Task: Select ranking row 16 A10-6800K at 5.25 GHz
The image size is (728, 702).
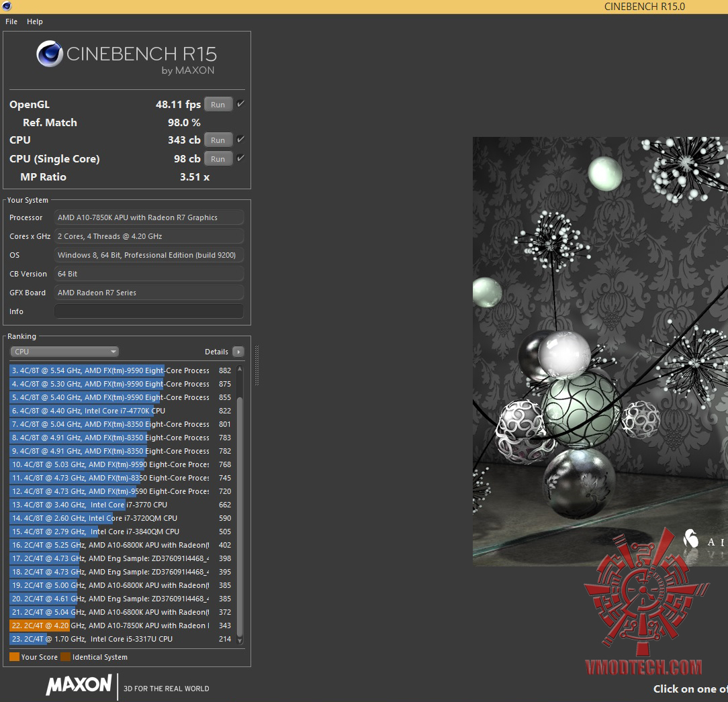Action: click(x=121, y=545)
